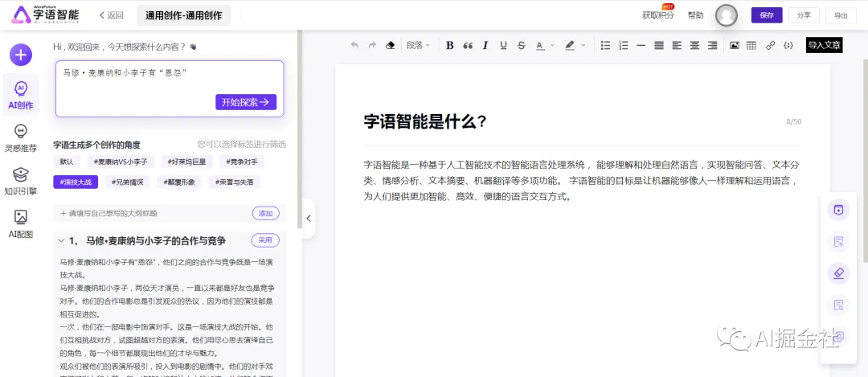The height and width of the screenshot is (377, 868).
Task: Select the #好莱坞巨星 tag
Action: pyautogui.click(x=186, y=162)
